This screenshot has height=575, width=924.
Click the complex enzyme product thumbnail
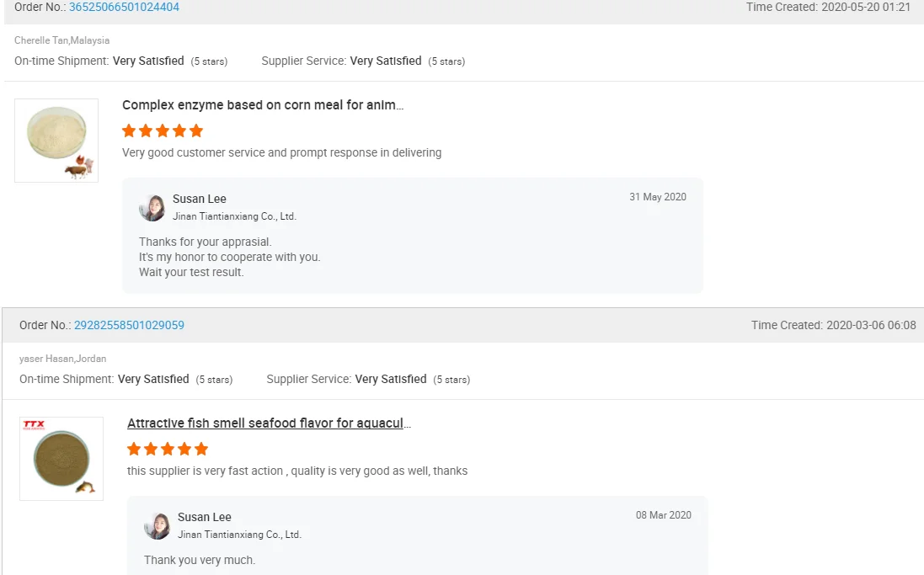point(56,141)
